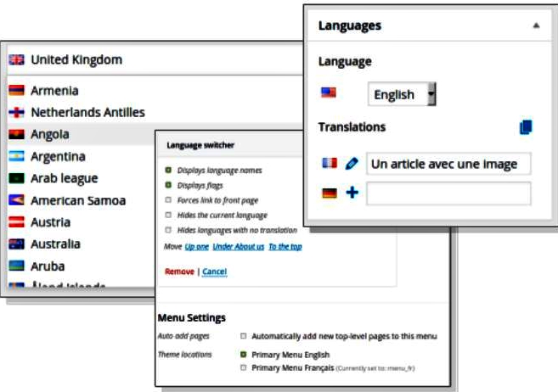Click the US flag beside English dropdown
The width and height of the screenshot is (558, 392).
(x=328, y=92)
